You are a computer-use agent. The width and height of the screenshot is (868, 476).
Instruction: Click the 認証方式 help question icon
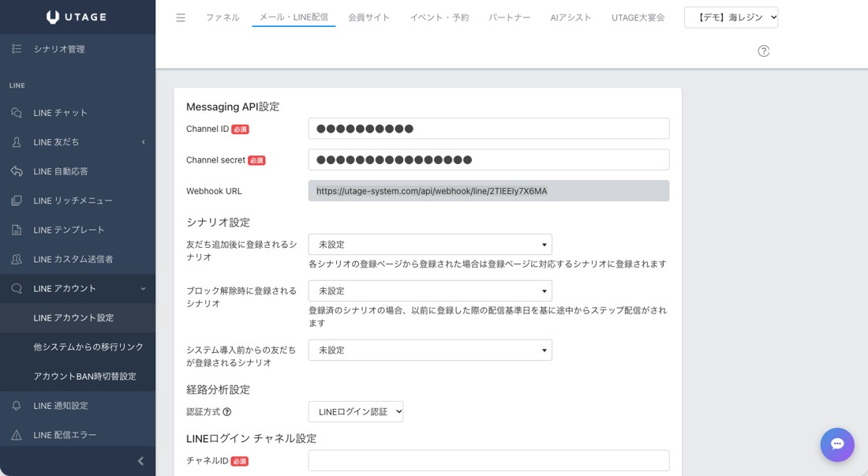[x=227, y=412]
